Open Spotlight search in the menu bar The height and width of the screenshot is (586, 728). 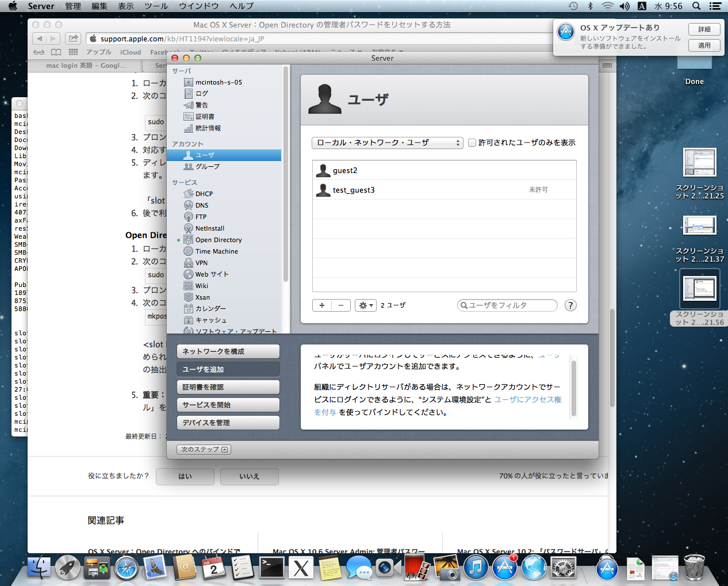coord(696,6)
